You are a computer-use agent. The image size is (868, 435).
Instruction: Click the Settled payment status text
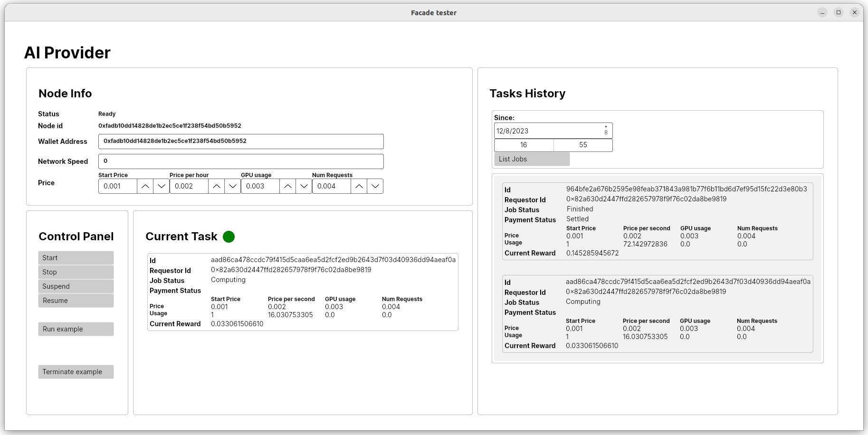[x=577, y=219]
